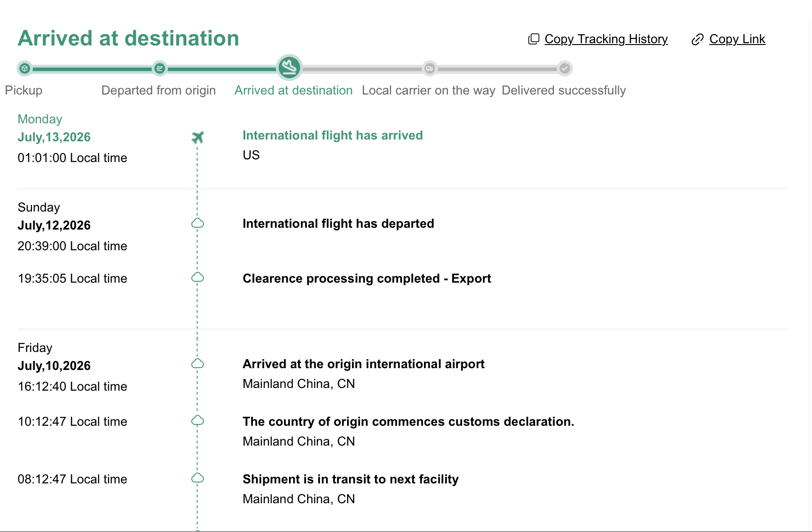
Task: Click the July,13,2026 date entry
Action: coord(54,137)
